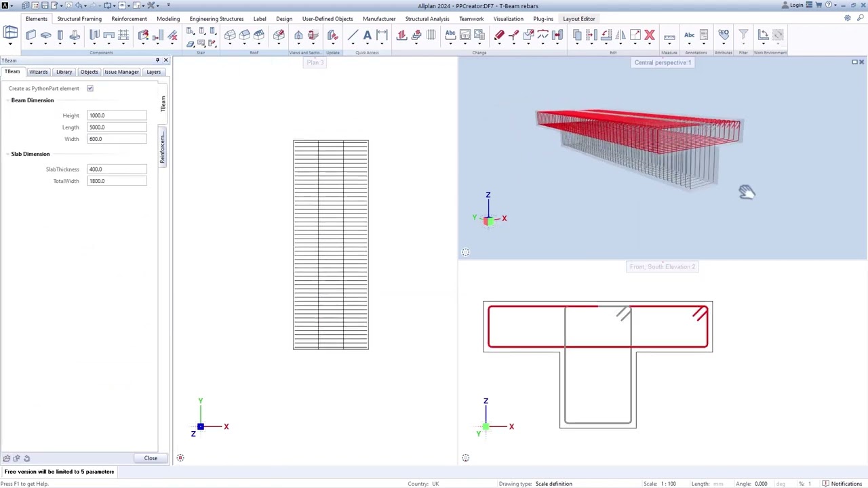This screenshot has height=488, width=868.
Task: Click the Attributes tag icon
Action: [x=724, y=35]
